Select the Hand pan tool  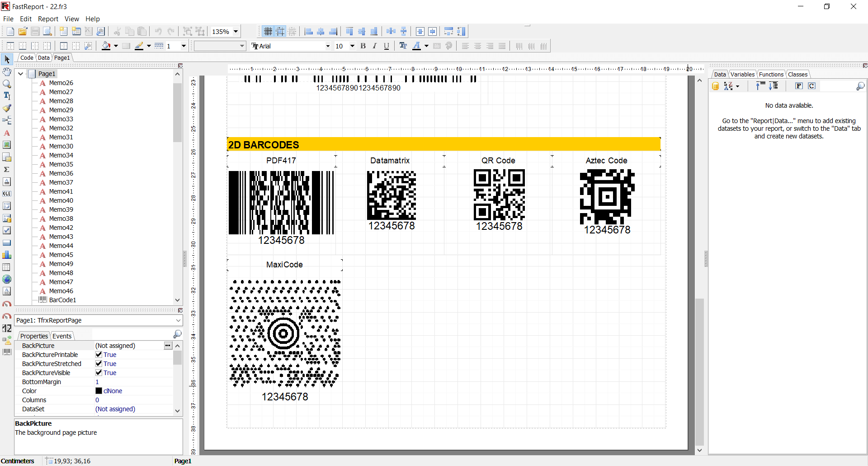7,71
